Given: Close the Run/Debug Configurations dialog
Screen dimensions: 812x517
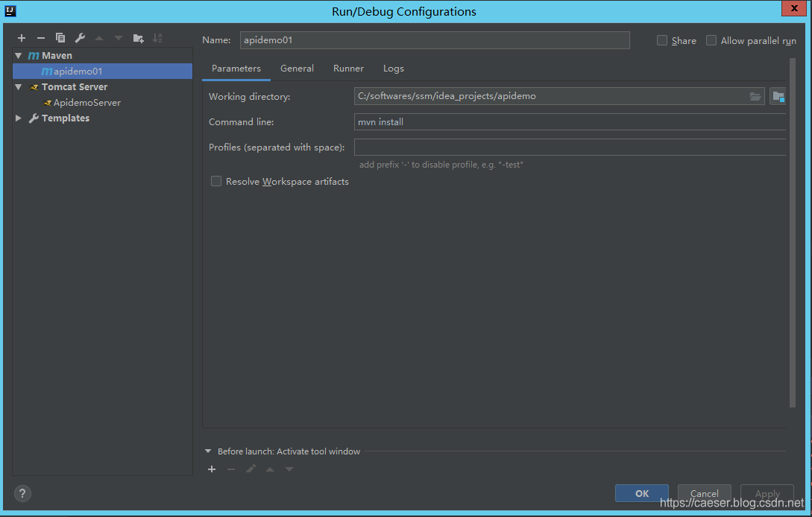Looking at the screenshot, I should coord(794,8).
